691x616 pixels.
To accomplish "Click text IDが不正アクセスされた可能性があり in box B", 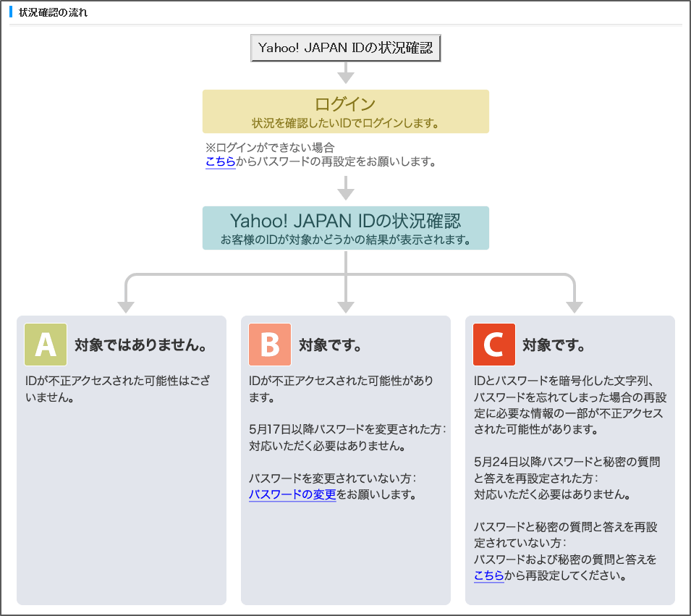I will click(x=341, y=381).
